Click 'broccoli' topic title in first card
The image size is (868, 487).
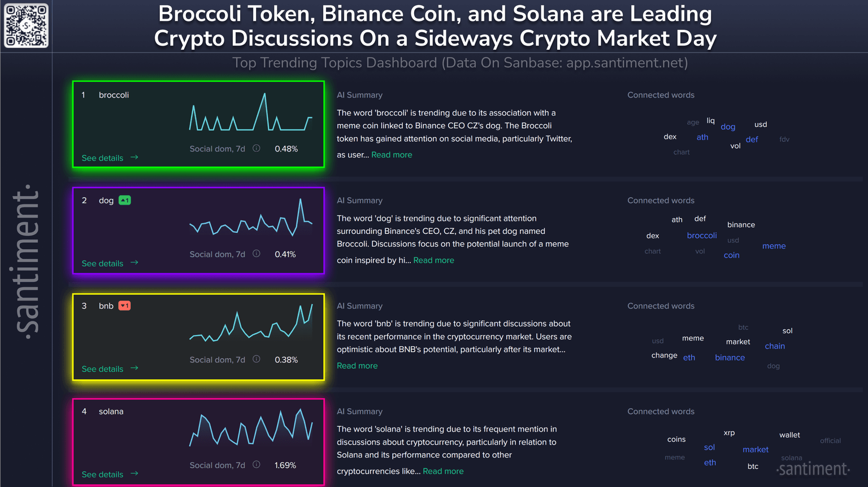point(114,95)
